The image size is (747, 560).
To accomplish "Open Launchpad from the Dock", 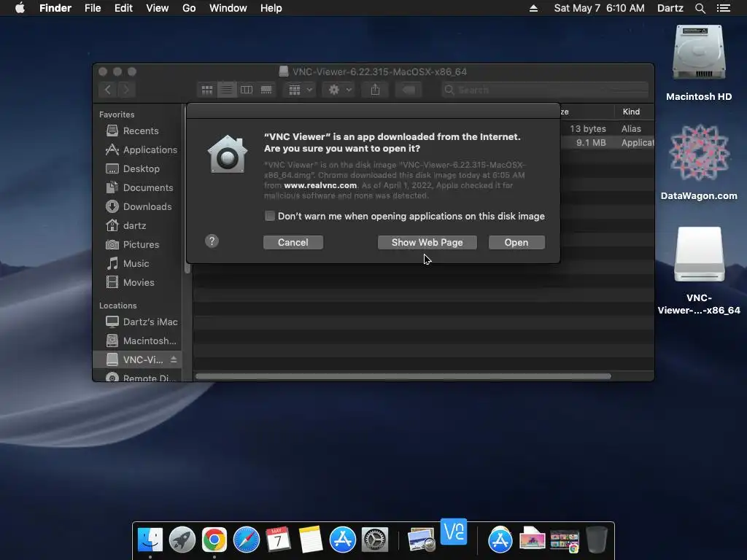I will click(x=182, y=540).
